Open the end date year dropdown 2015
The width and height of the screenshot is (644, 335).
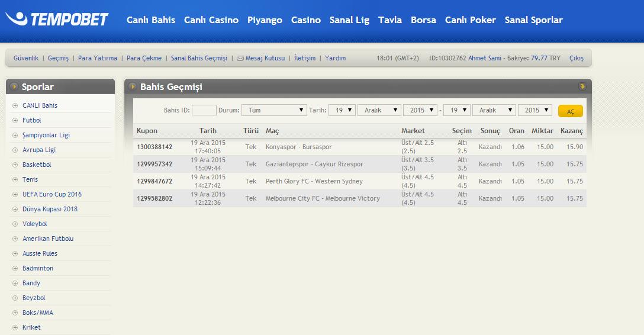coord(534,110)
